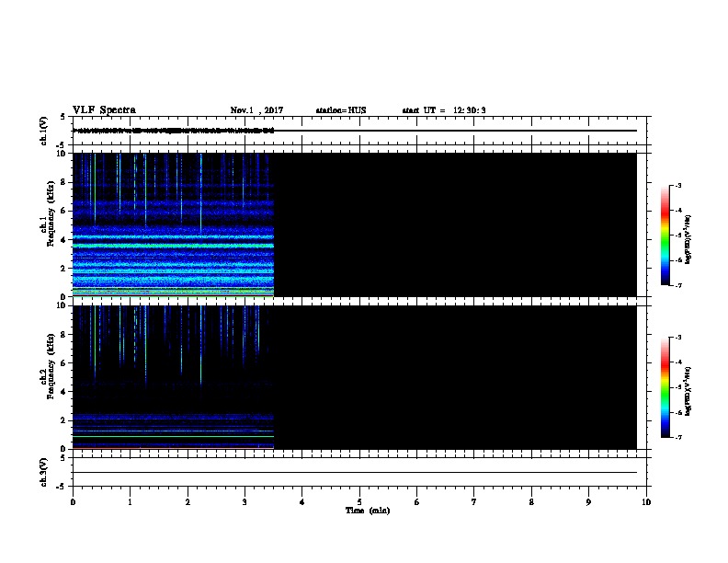Click the "4" kHz tick on ch.1 axis
The image size is (728, 563).
coord(64,240)
